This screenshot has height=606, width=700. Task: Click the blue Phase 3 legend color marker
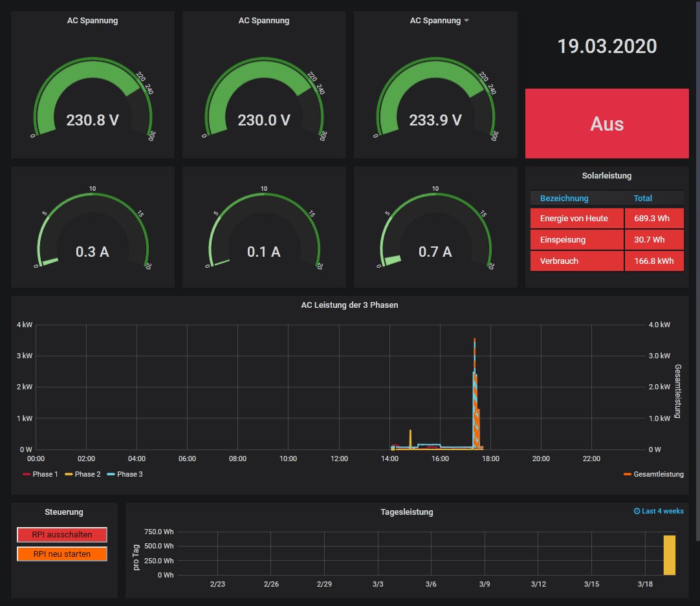click(x=111, y=474)
